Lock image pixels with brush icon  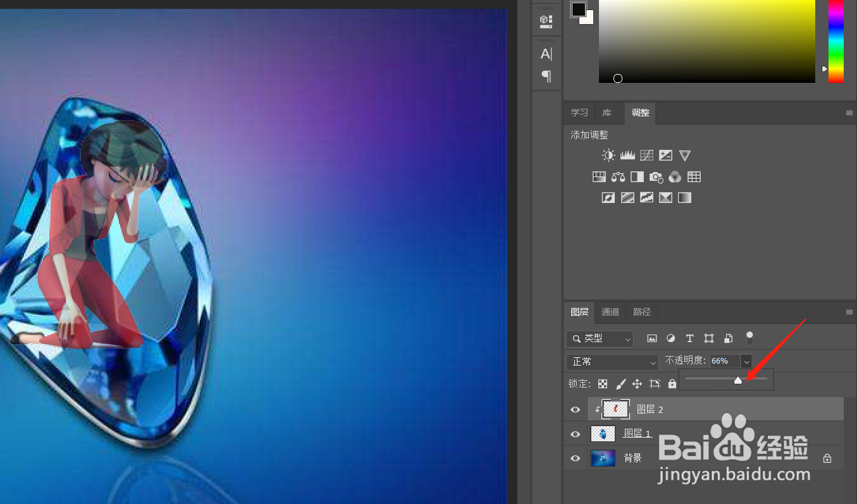[x=620, y=384]
